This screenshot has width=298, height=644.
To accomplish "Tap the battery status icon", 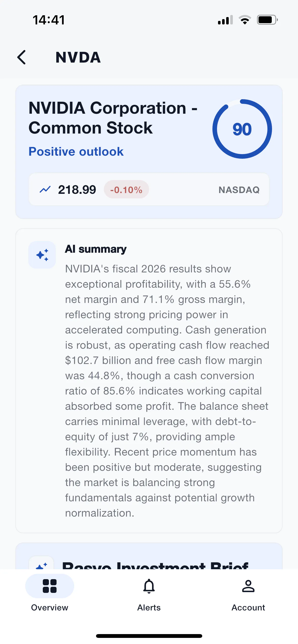I will pyautogui.click(x=267, y=20).
